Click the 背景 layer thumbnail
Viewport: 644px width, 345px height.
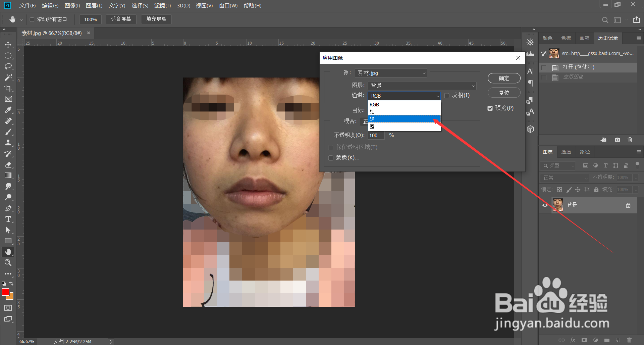pyautogui.click(x=558, y=205)
